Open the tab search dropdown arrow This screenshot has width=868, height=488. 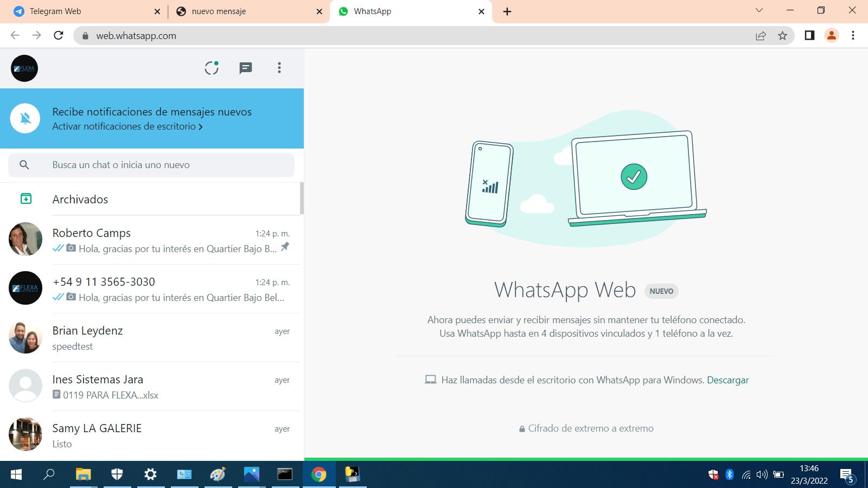tap(759, 10)
